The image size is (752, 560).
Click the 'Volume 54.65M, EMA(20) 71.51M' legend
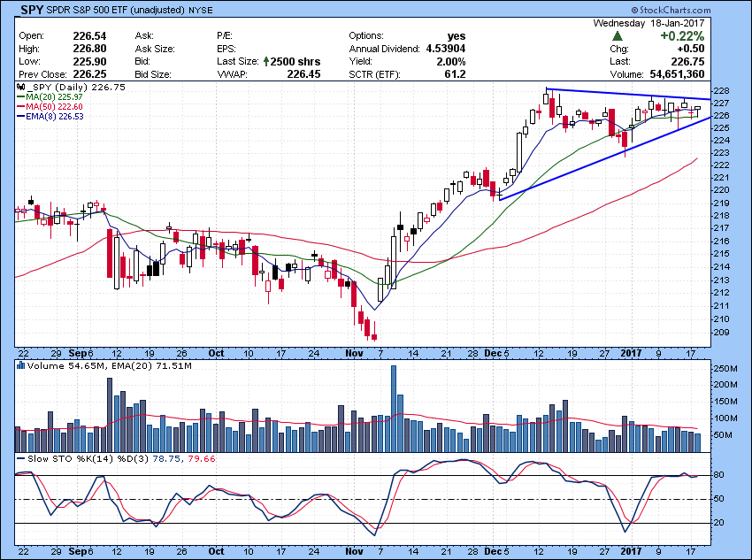coord(110,366)
